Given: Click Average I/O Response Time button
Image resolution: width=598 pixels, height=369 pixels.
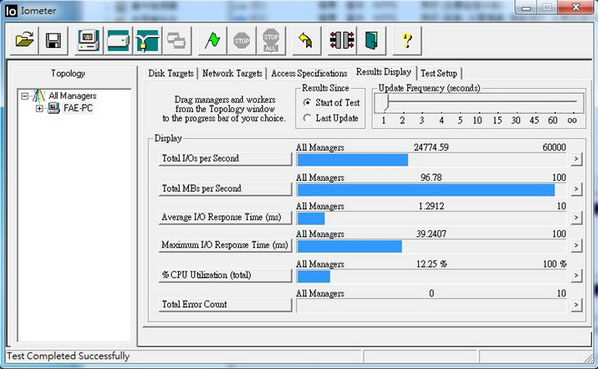Looking at the screenshot, I should pyautogui.click(x=225, y=217).
